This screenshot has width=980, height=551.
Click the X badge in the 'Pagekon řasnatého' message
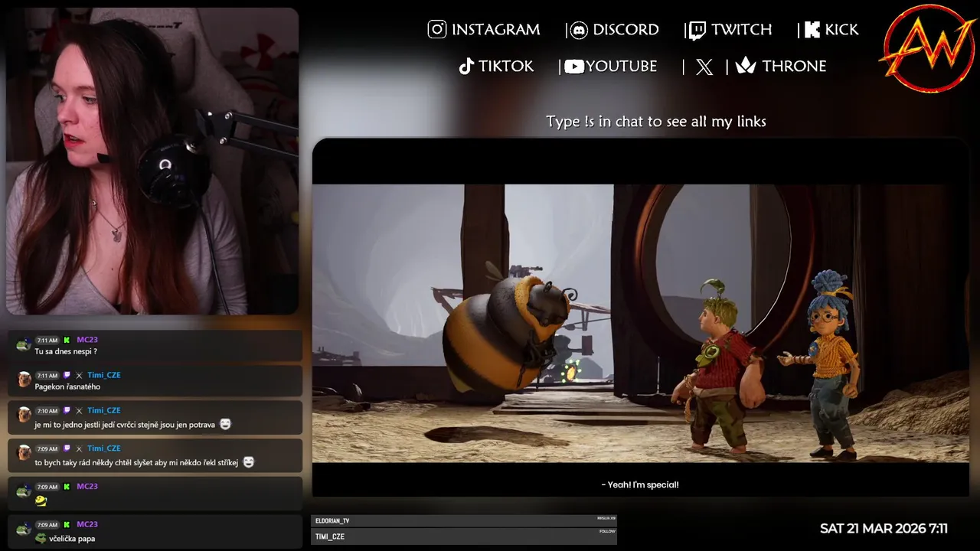click(79, 375)
